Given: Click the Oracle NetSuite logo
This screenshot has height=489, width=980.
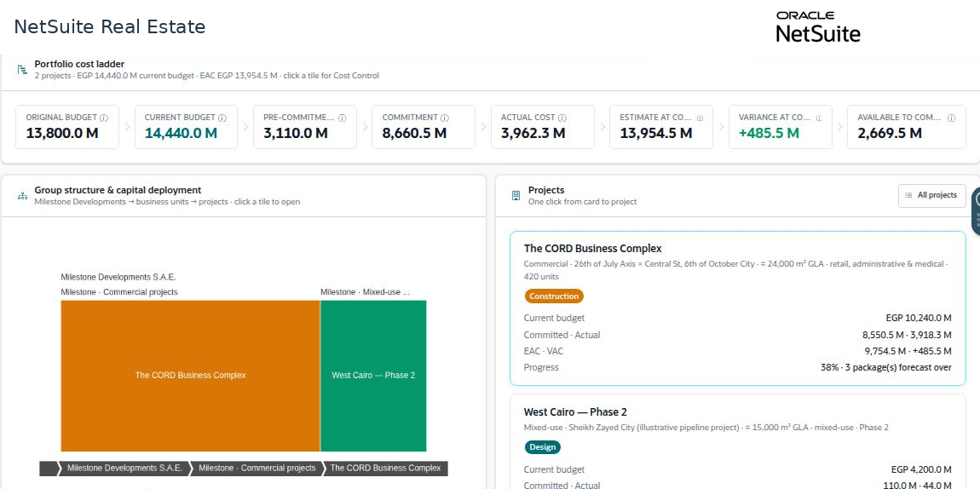Looking at the screenshot, I should [x=818, y=27].
